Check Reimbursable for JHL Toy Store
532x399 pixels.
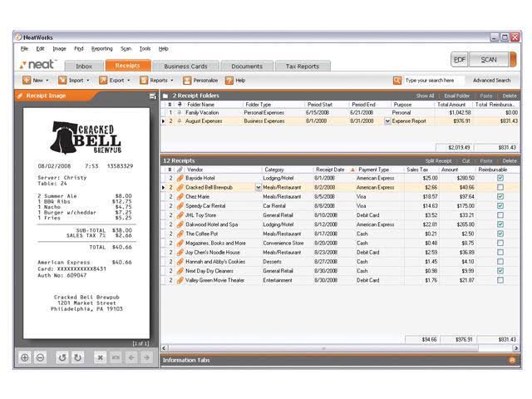click(500, 215)
